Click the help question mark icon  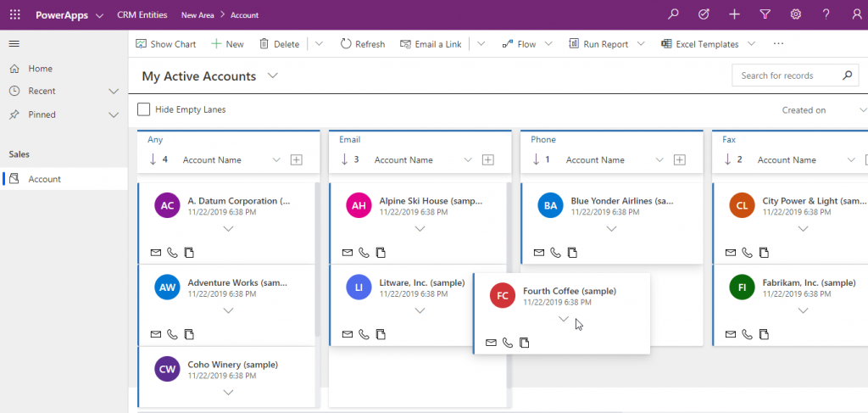click(x=826, y=15)
